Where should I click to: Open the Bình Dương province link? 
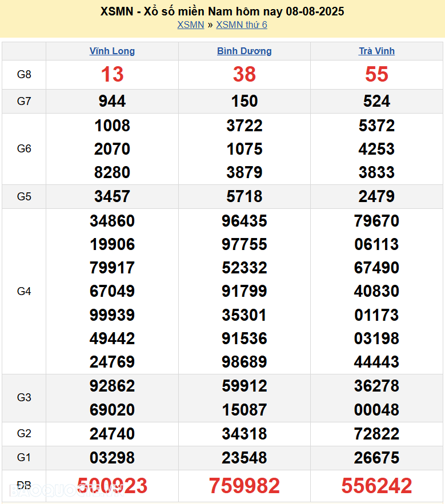click(x=244, y=51)
